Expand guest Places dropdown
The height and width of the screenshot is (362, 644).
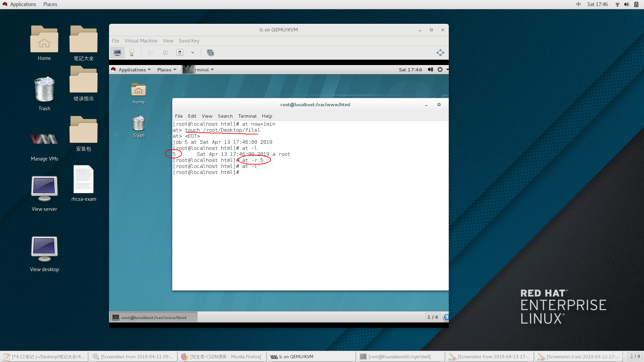pos(167,70)
